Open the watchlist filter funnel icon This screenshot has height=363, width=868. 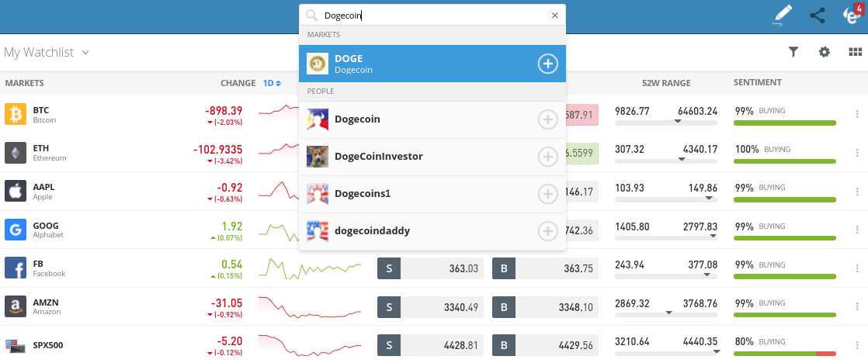[793, 52]
